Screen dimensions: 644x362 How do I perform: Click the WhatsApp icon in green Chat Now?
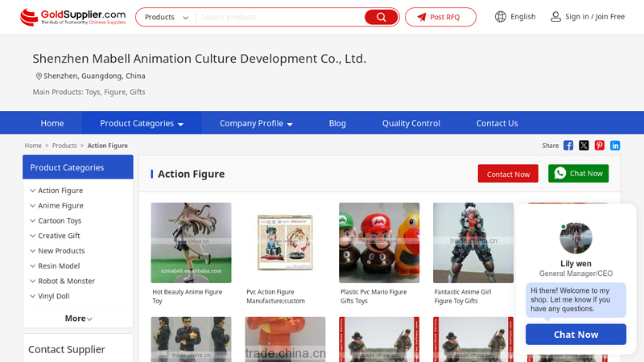(x=559, y=173)
